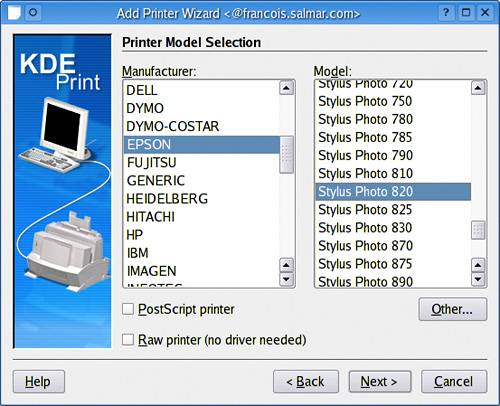Go to previous step with < Back

(x=306, y=381)
